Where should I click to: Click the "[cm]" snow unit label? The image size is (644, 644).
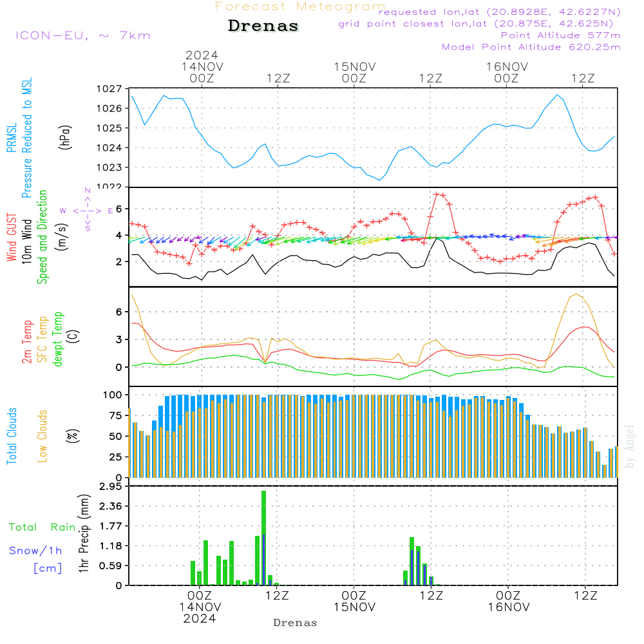48,568
